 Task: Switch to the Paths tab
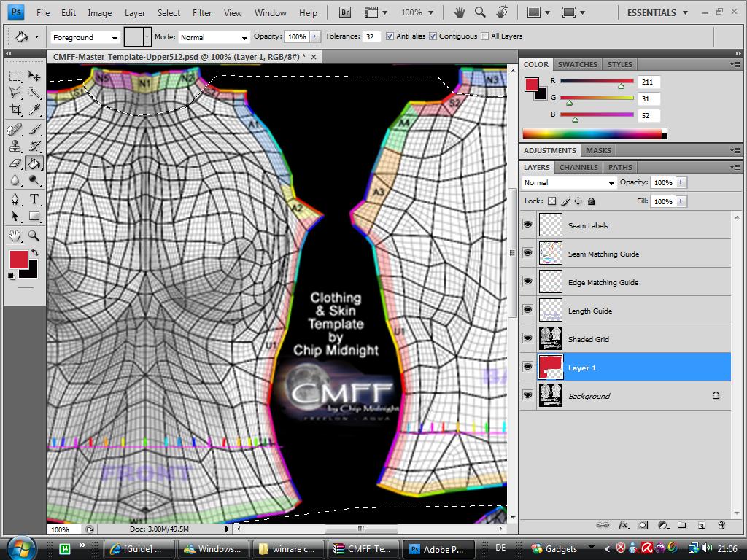[x=620, y=167]
